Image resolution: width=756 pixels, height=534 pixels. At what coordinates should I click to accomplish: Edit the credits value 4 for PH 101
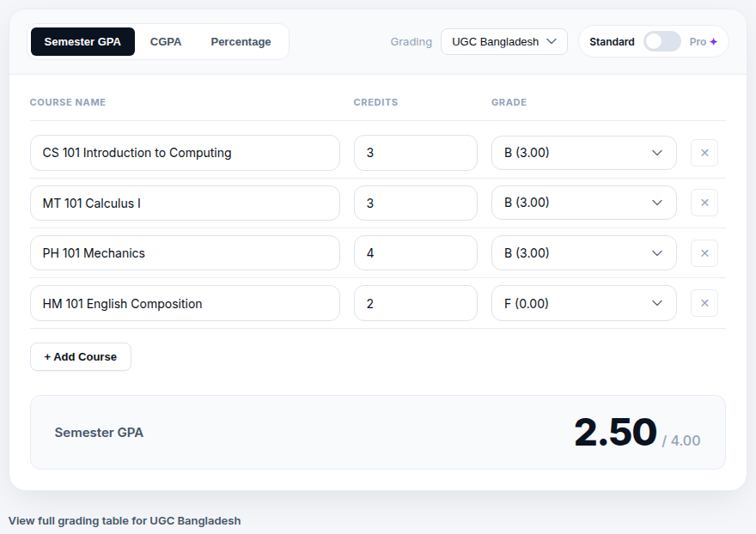[416, 253]
